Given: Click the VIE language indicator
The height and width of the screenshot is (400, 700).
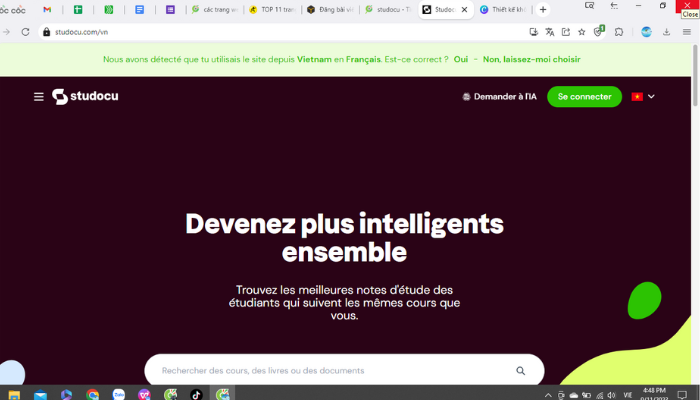Looking at the screenshot, I should (628, 395).
